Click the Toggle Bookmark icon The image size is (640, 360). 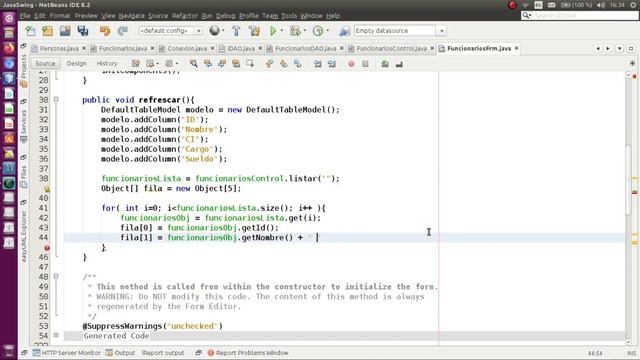tap(298, 64)
